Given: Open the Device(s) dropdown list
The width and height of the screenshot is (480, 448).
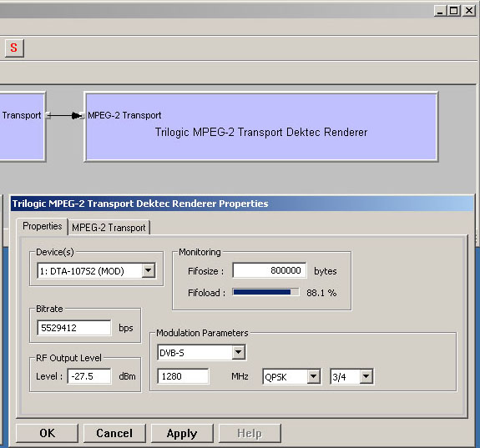Looking at the screenshot, I should (148, 270).
